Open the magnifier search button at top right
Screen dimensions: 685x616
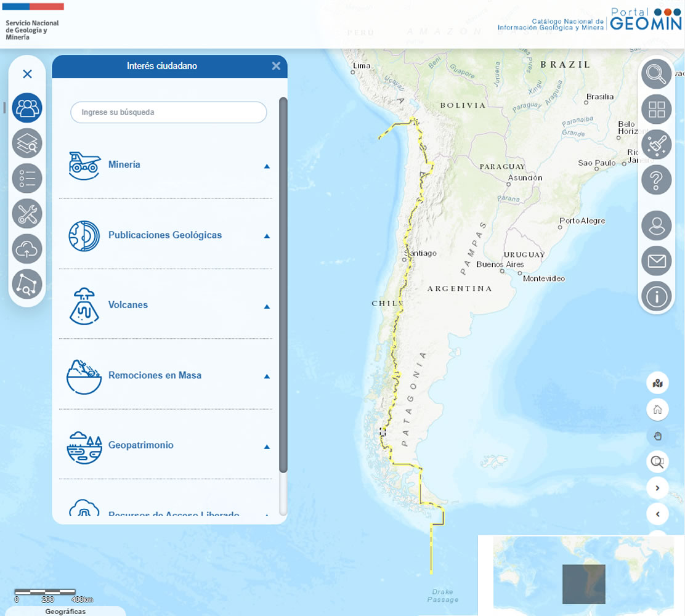point(657,75)
